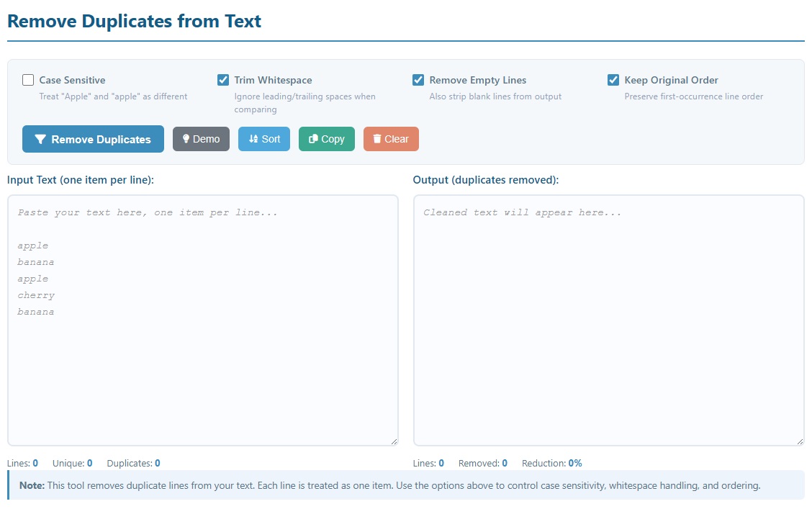812x509 pixels.
Task: Click the copy icon in green button
Action: click(313, 140)
